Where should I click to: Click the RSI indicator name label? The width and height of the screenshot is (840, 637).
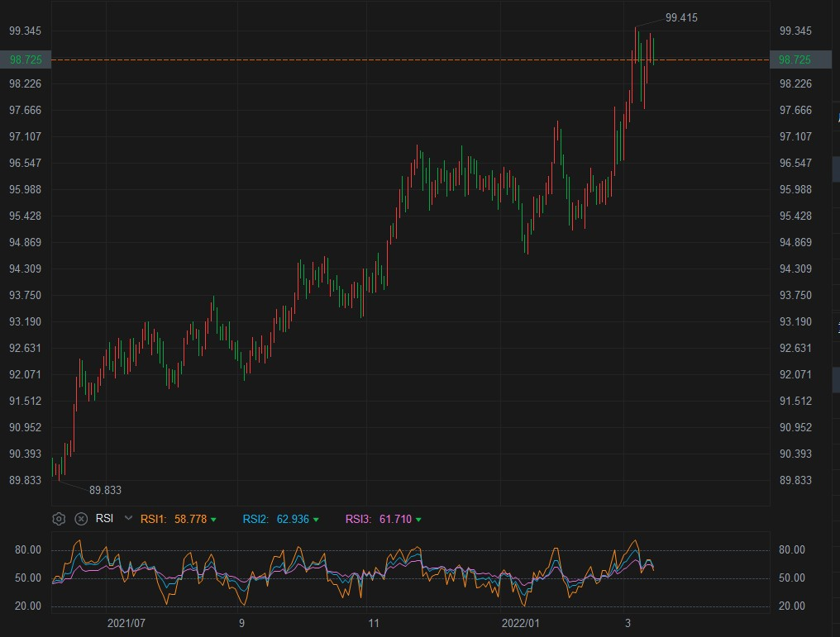(x=104, y=519)
